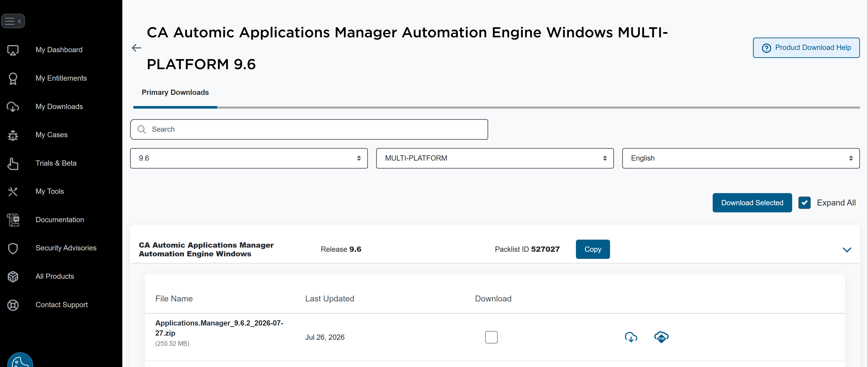Open the 9.6 release version dropdown
The height and width of the screenshot is (367, 868).
tap(249, 158)
